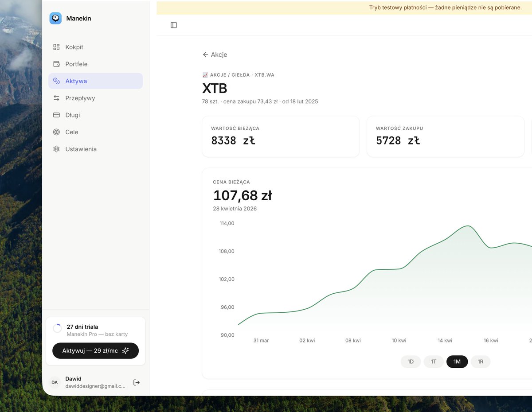Open Kokpit from the sidebar

click(95, 47)
